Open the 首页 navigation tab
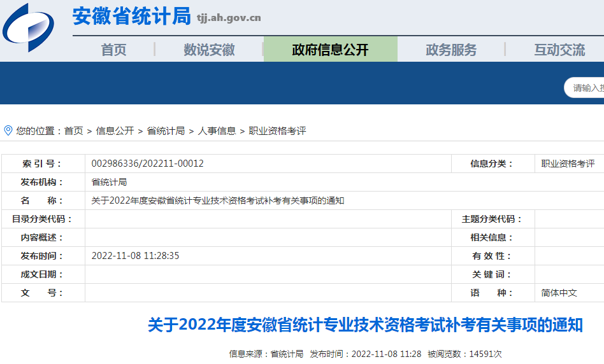The height and width of the screenshot is (364, 604). click(x=113, y=50)
